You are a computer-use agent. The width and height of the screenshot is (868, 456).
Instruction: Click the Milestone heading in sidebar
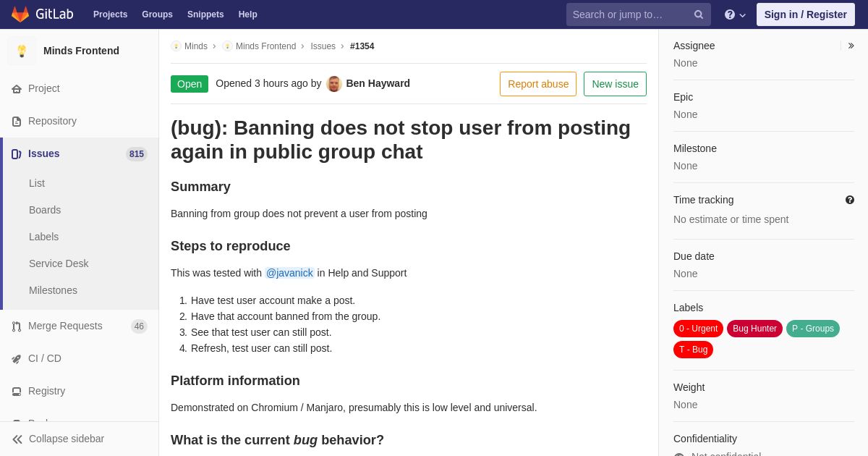click(695, 148)
